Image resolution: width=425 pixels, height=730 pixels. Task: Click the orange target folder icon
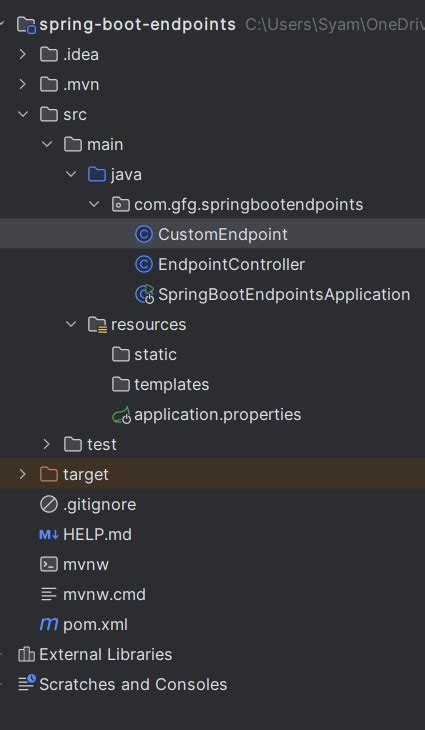(49, 474)
